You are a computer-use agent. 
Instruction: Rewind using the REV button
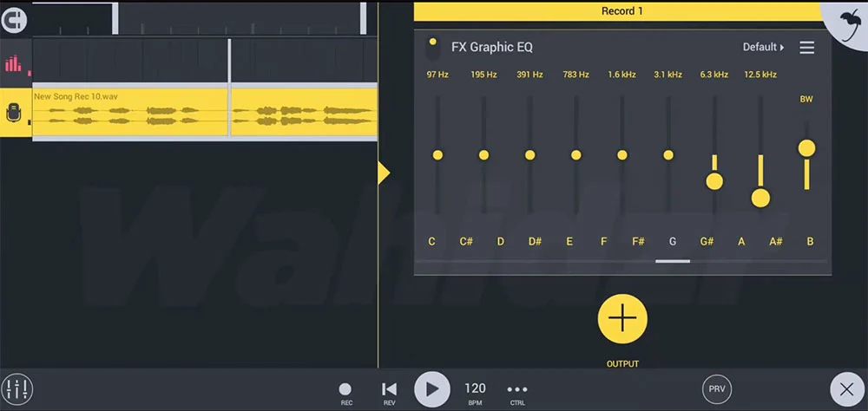pos(389,394)
